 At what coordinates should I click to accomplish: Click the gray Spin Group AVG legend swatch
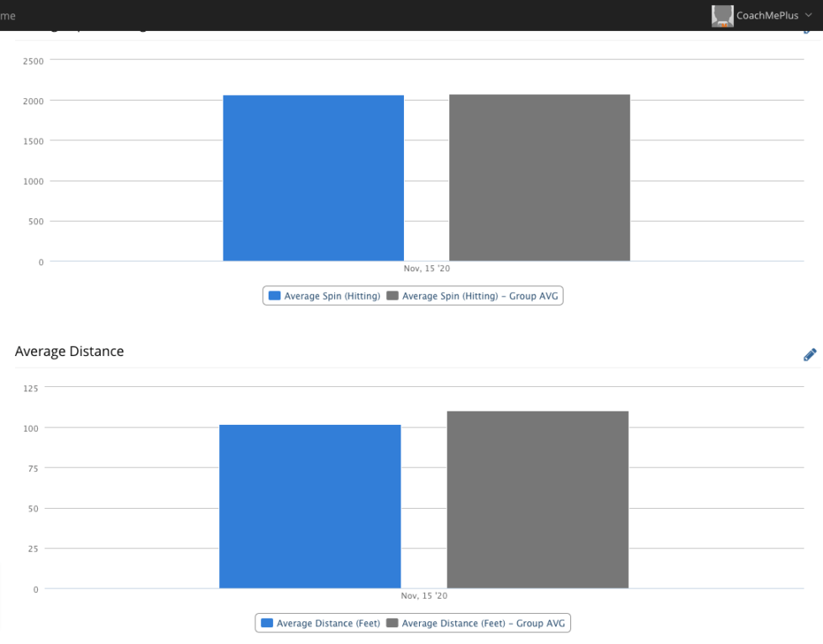[392, 296]
